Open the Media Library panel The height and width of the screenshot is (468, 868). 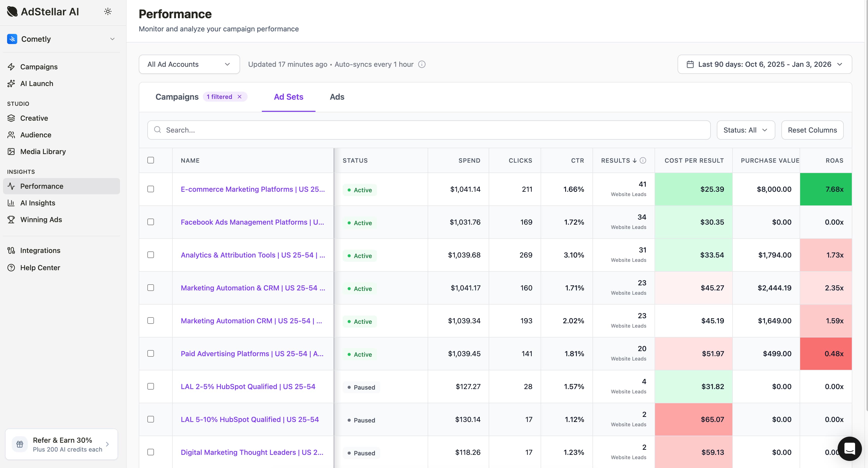pos(11,152)
